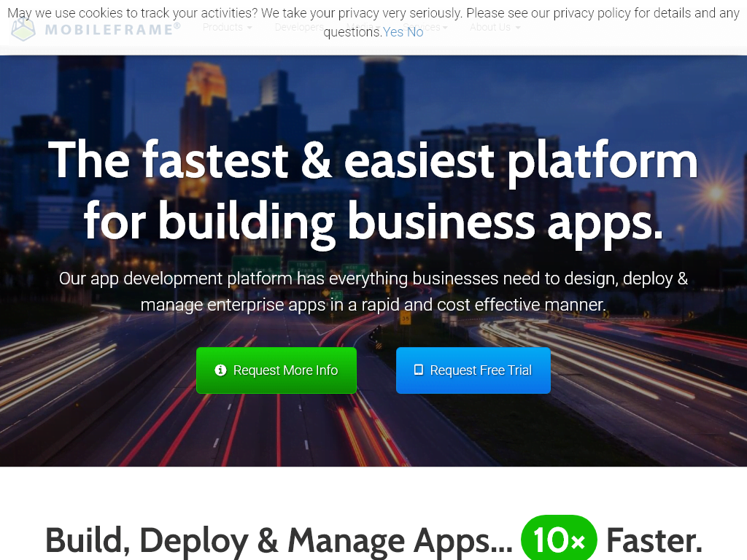
Task: Click the tablet icon on blue button
Action: [418, 370]
